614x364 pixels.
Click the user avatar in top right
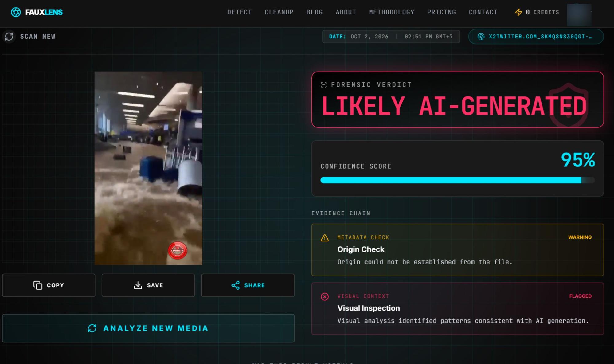pos(579,14)
